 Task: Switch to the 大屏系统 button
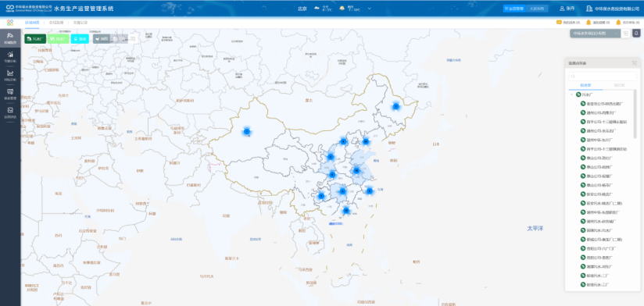click(536, 9)
